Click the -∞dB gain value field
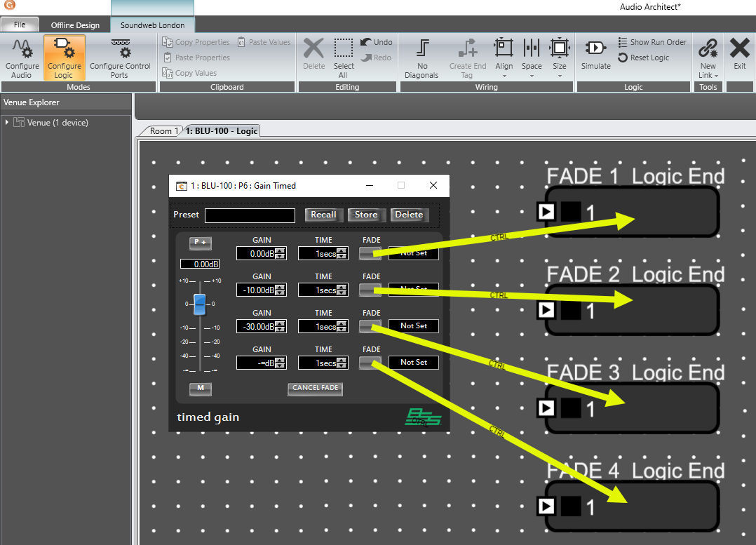 pyautogui.click(x=262, y=363)
